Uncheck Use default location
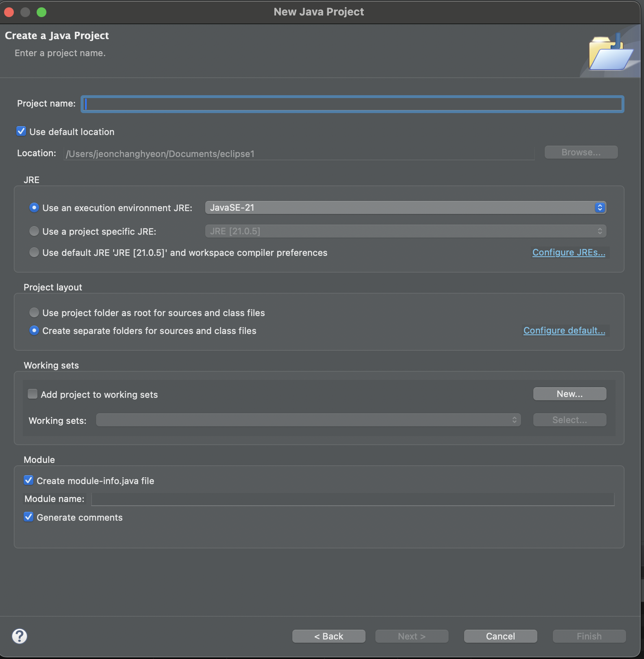 pos(21,131)
